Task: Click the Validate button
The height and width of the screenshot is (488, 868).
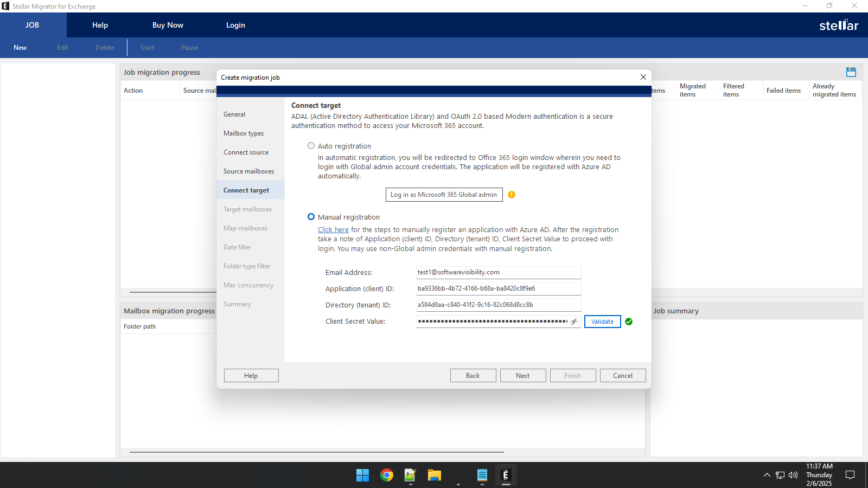Action: [x=602, y=322]
